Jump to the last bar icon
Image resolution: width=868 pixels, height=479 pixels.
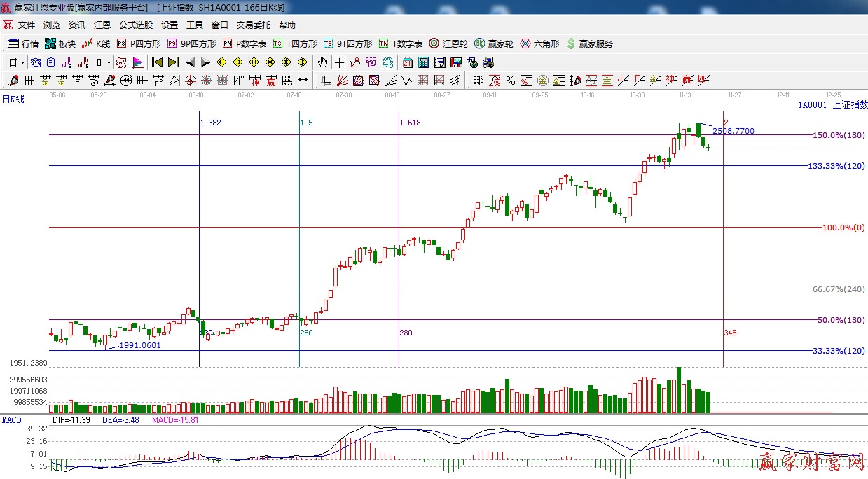173,62
